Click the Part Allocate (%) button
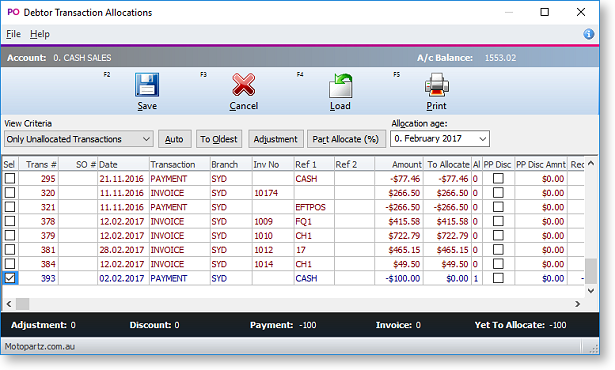This screenshot has height=370, width=615. [346, 139]
